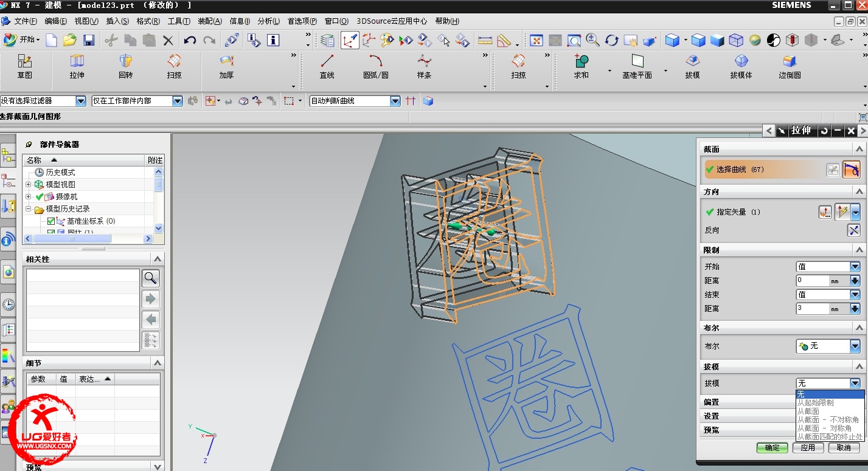Screen dimensions: 868x471
Task: Click the fit view icon
Action: pyautogui.click(x=536, y=40)
